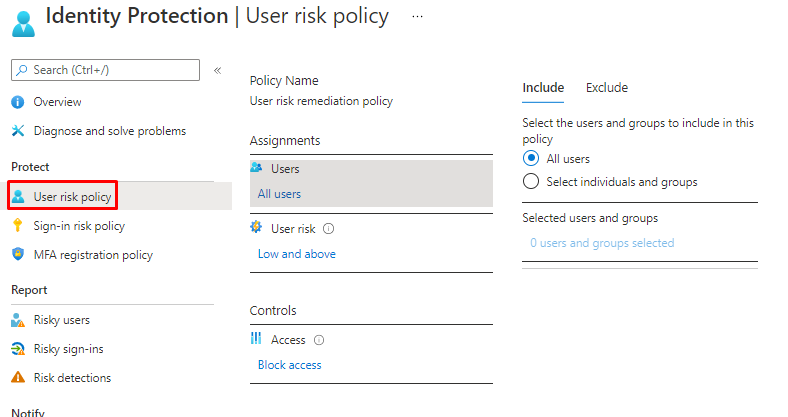
Task: Select the All users radio button
Action: 531,159
